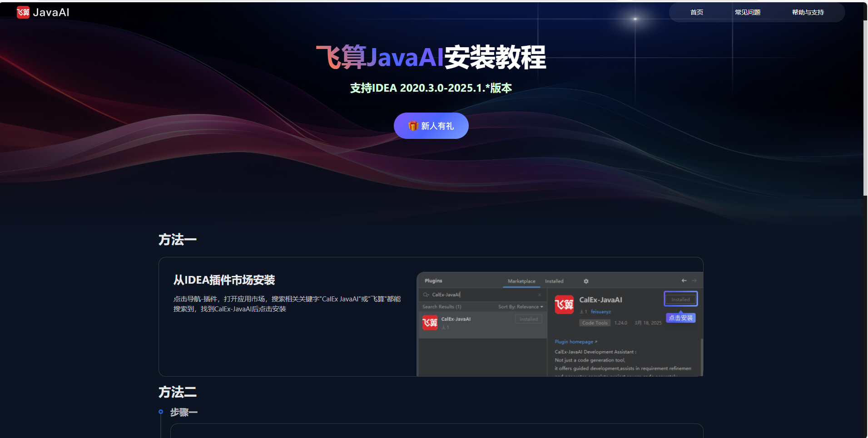Click the 点击导航-插件 instruction paragraph
The image size is (868, 438).
point(287,304)
